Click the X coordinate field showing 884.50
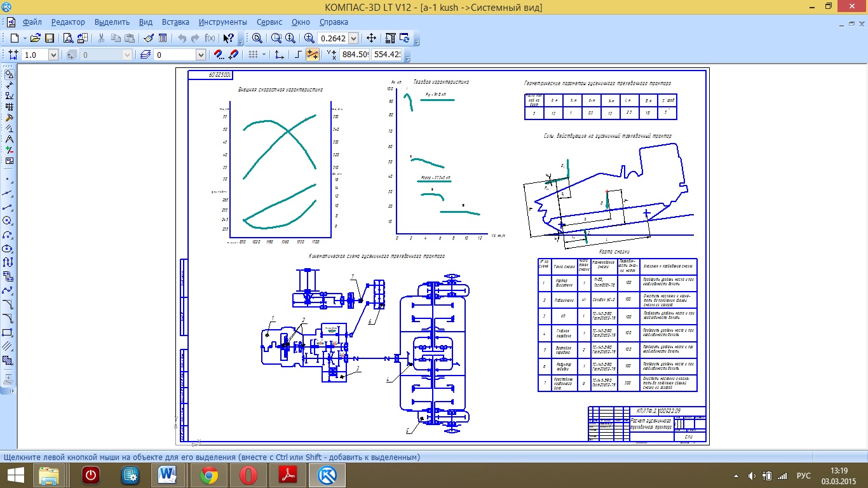Viewport: 868px width, 488px height. click(355, 55)
